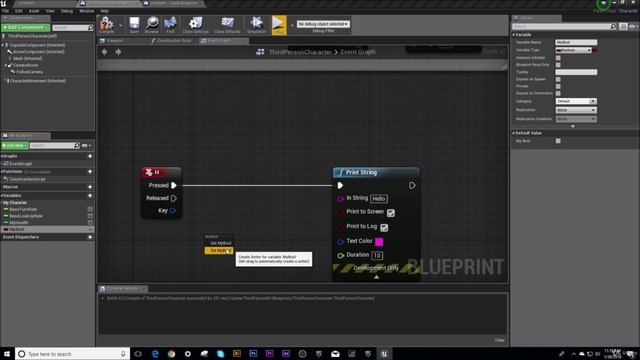Click the Key output pin on H node
This screenshot has height=360, width=640.
[173, 211]
